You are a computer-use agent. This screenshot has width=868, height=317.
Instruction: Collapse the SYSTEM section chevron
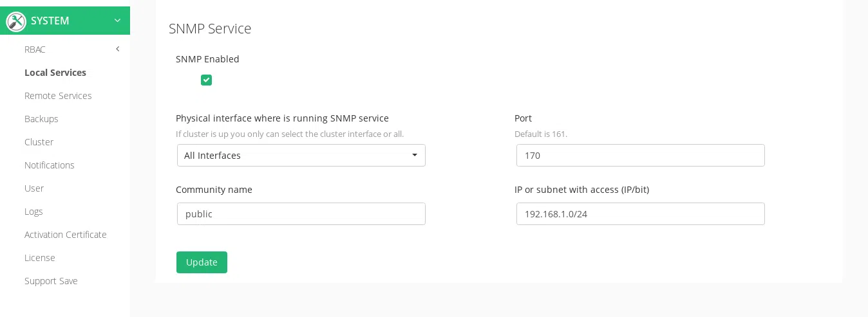[117, 21]
